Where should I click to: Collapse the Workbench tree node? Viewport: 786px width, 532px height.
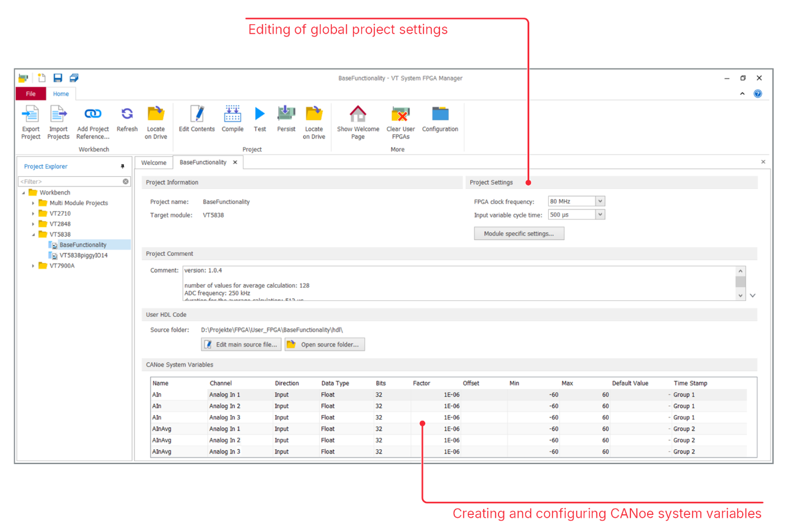(x=24, y=193)
